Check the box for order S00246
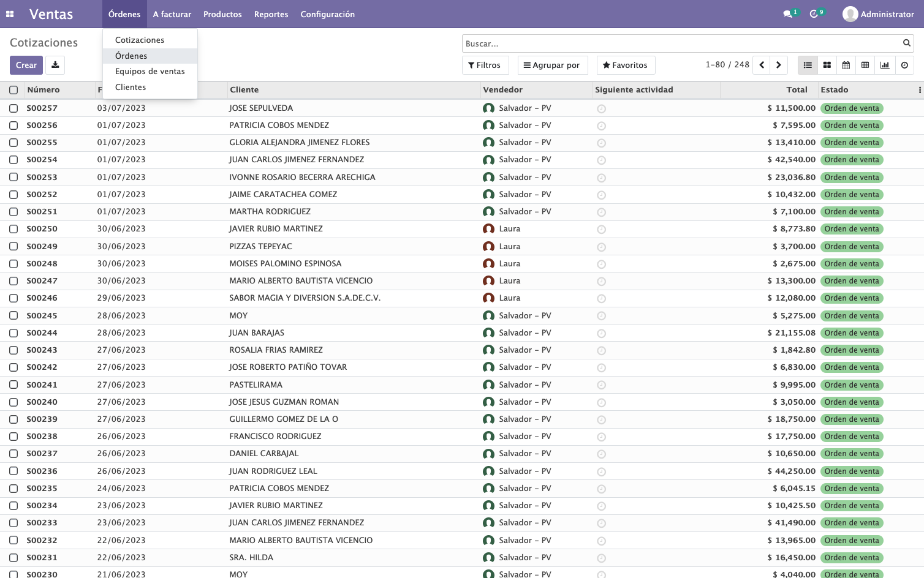 pyautogui.click(x=13, y=298)
